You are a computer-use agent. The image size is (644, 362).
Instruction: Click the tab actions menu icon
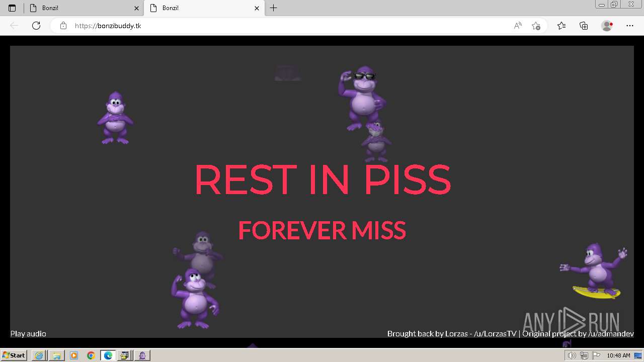coord(12,8)
